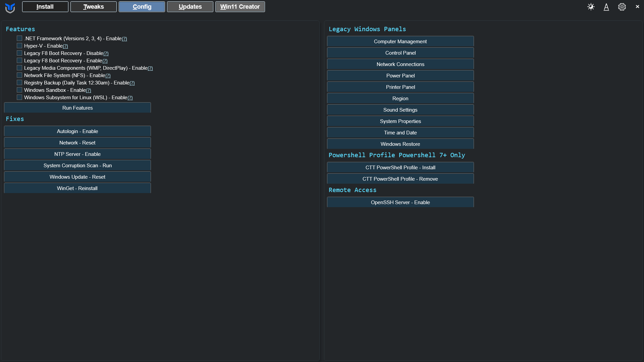Open System Properties panel

click(400, 121)
